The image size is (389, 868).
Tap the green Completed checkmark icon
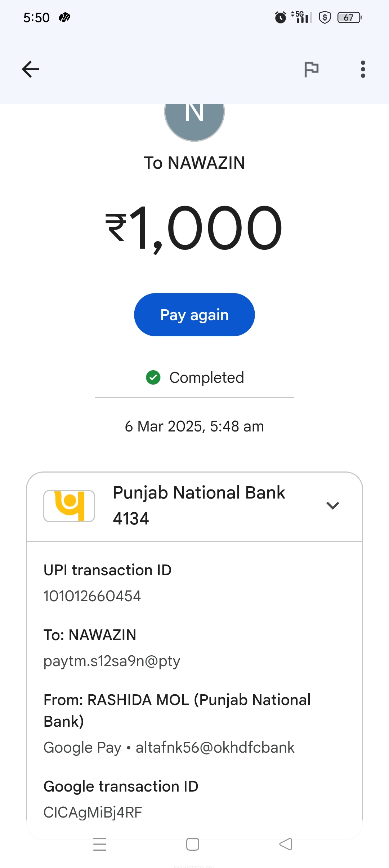click(153, 377)
